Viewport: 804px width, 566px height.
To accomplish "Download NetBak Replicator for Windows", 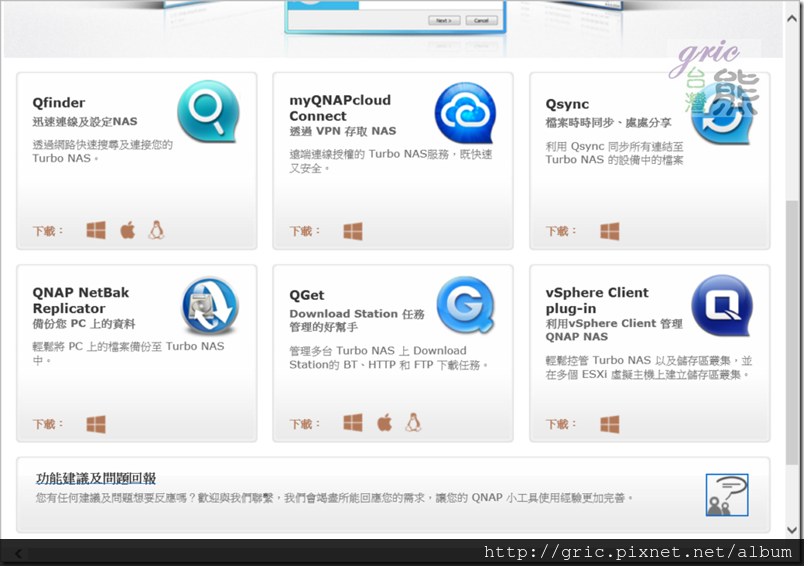I will coord(96,424).
